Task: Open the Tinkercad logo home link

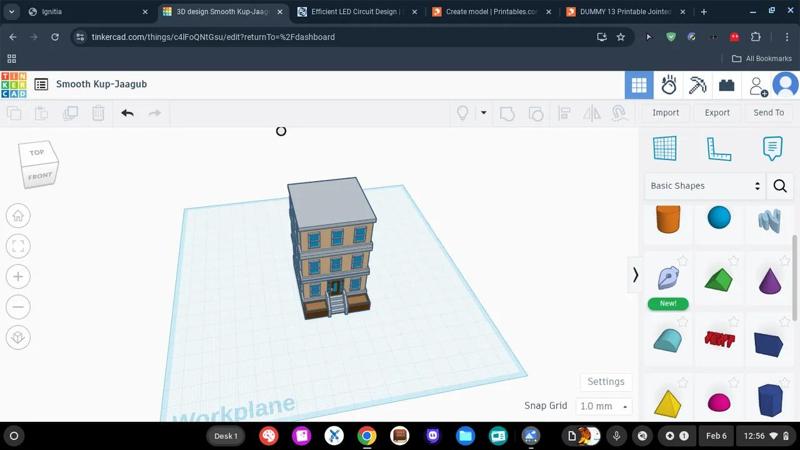Action: (14, 85)
